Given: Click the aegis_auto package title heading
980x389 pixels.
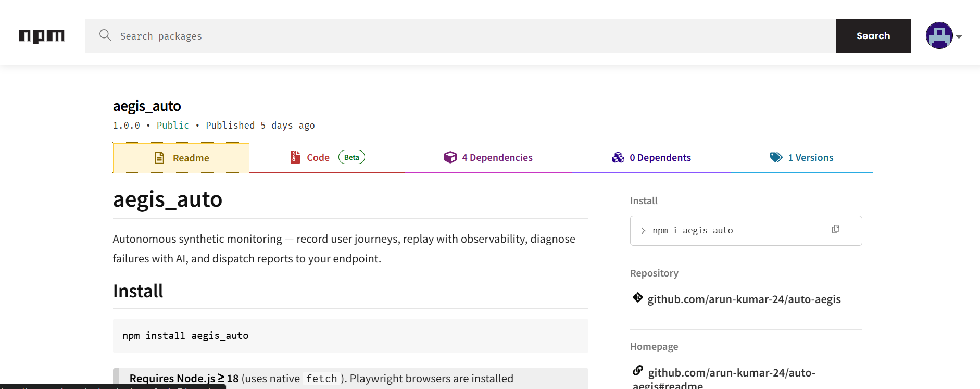Looking at the screenshot, I should [147, 106].
